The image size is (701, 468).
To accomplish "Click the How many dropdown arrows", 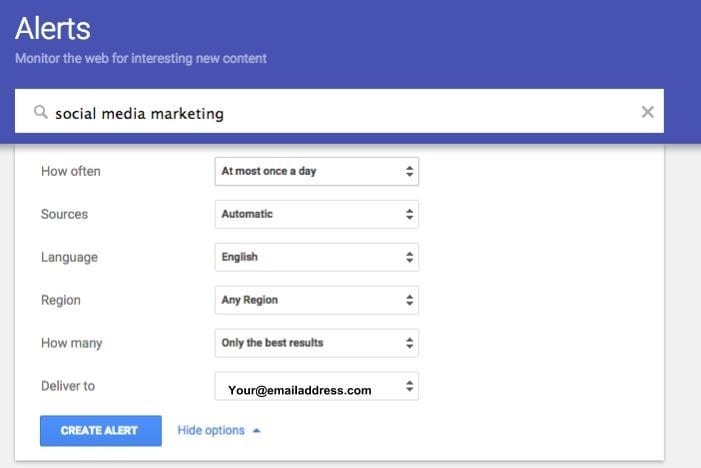I will (x=410, y=343).
